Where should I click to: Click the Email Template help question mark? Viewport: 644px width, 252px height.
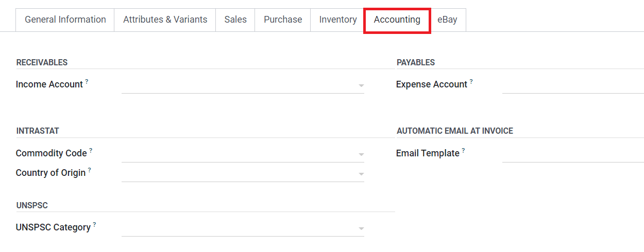(463, 150)
